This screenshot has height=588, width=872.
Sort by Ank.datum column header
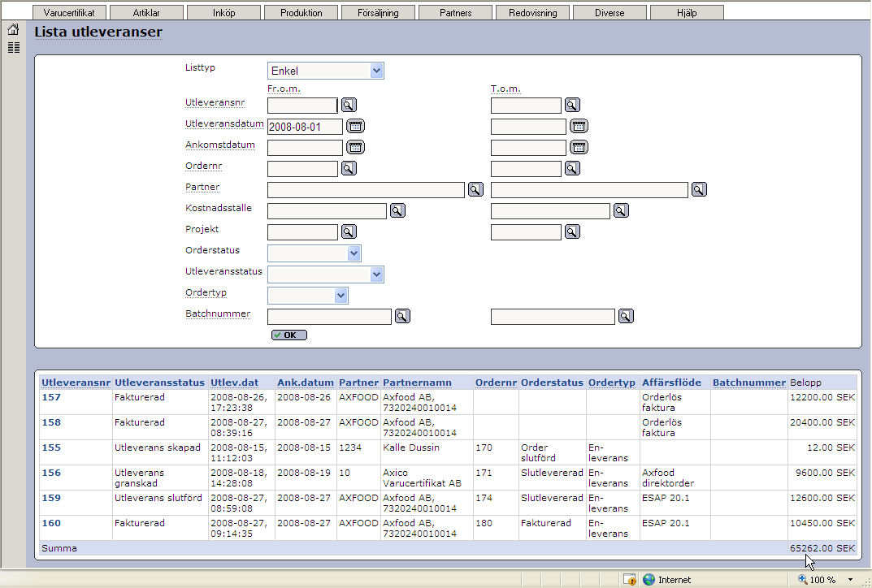306,383
